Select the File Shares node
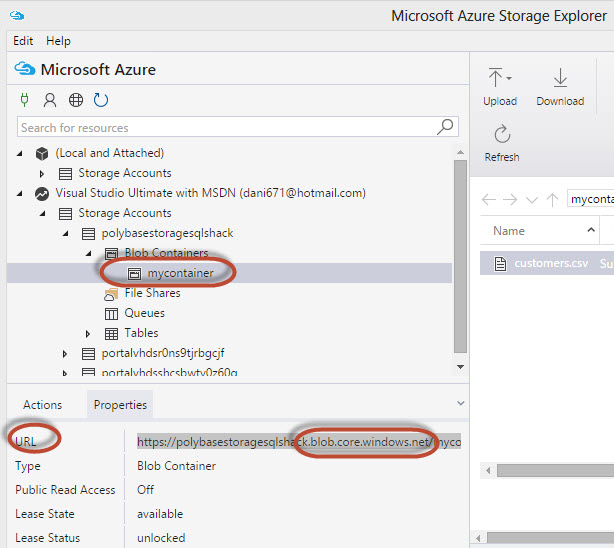This screenshot has width=614, height=548. tap(152, 293)
